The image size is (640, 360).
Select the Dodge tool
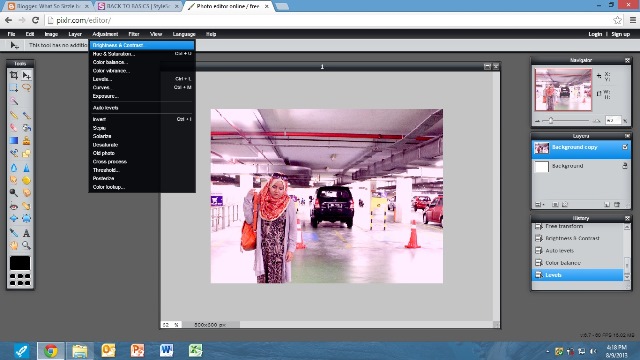pos(13,193)
